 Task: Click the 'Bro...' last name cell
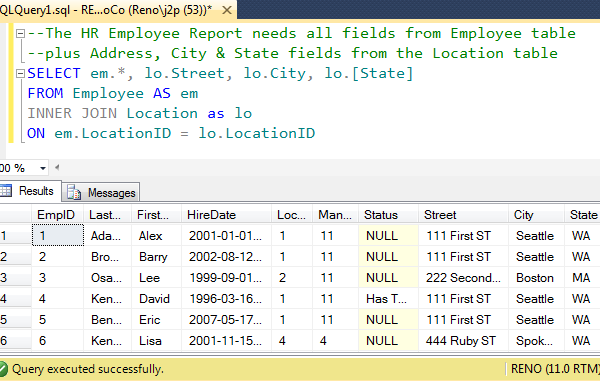click(108, 257)
